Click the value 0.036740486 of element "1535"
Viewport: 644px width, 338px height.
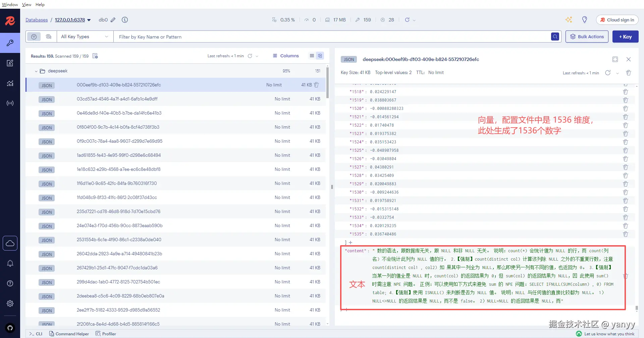click(x=383, y=234)
